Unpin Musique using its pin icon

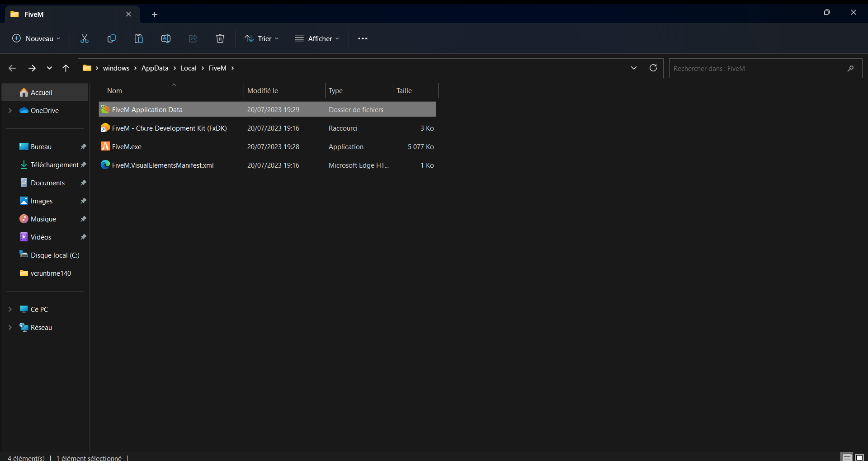pos(83,219)
